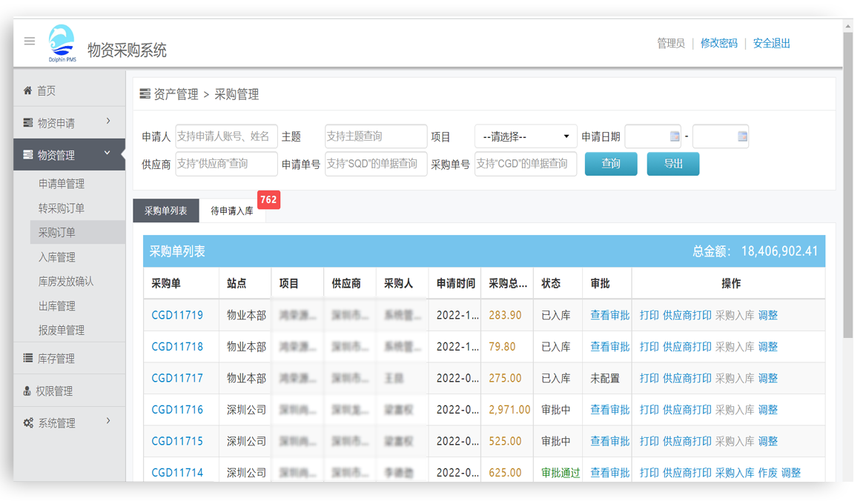Click the 762 red badge
866x504 pixels.
coord(268,199)
